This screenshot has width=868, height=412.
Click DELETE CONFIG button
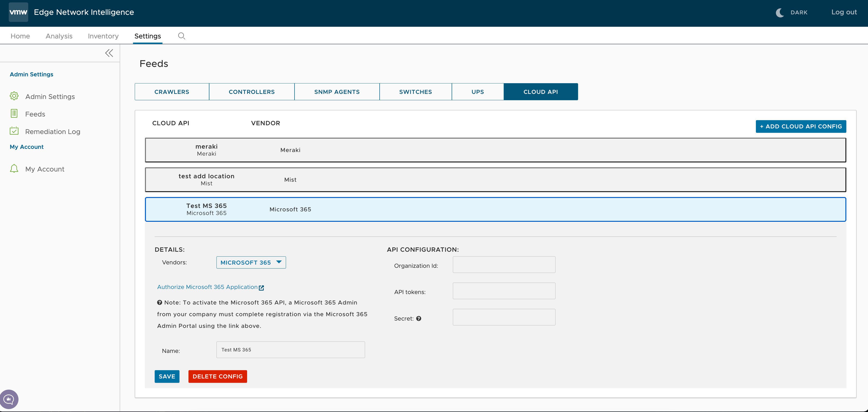(218, 376)
